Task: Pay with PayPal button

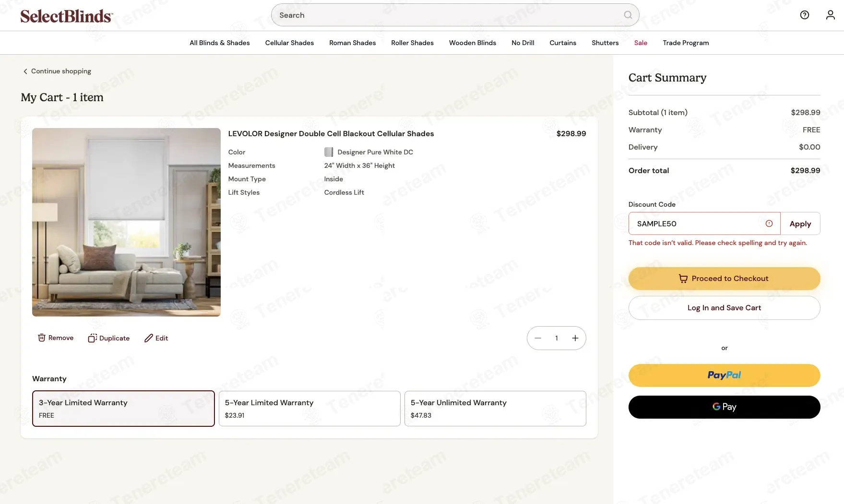Action: click(724, 375)
